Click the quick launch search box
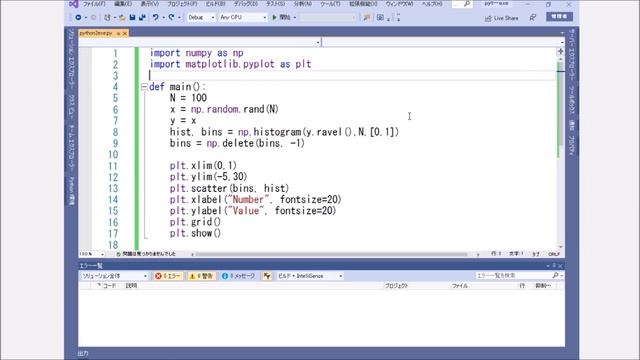Image resolution: width=640 pixels, height=360 pixels. pyautogui.click(x=462, y=4)
